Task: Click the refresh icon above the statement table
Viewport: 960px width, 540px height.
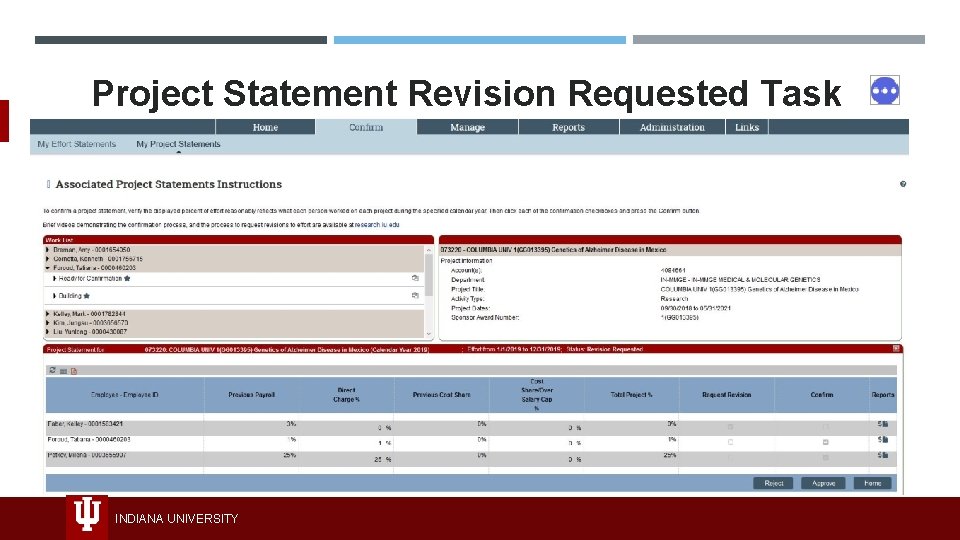Action: (52, 370)
